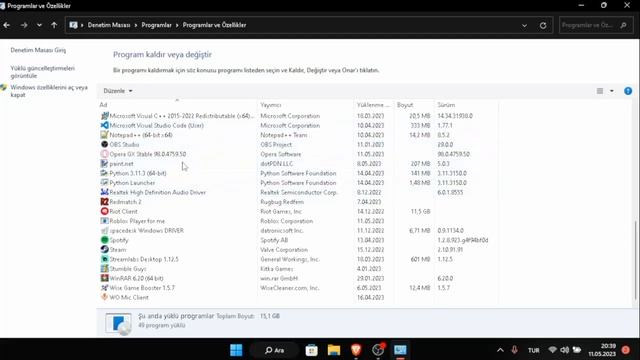Viewport: 640px width, 360px height.
Task: Refresh the Programs and Features list
Action: [x=543, y=25]
